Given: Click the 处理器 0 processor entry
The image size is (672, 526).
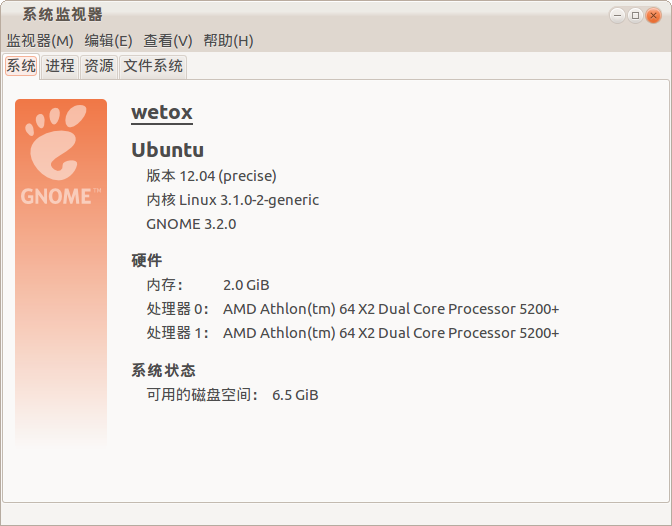Looking at the screenshot, I should click(353, 309).
